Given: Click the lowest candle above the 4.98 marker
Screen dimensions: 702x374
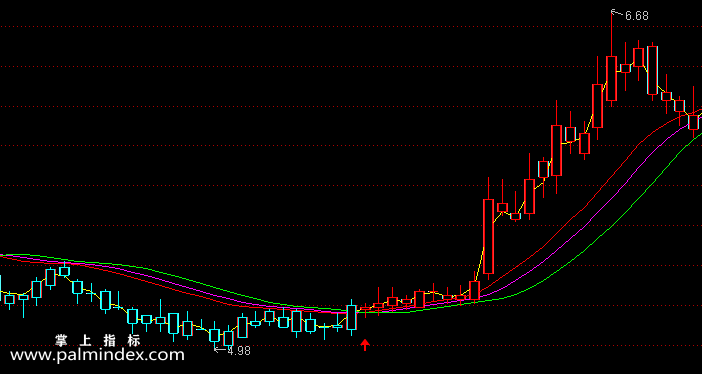Looking at the screenshot, I should [x=215, y=335].
